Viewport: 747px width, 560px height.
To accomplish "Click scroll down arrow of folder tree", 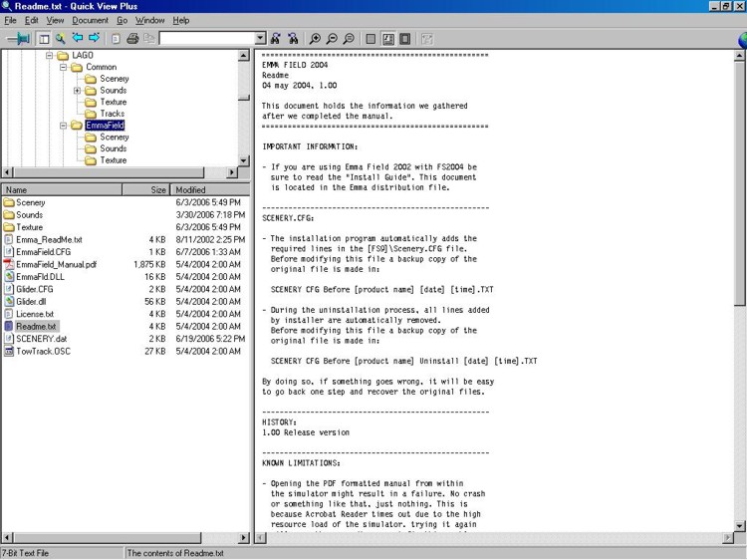I will (x=244, y=160).
